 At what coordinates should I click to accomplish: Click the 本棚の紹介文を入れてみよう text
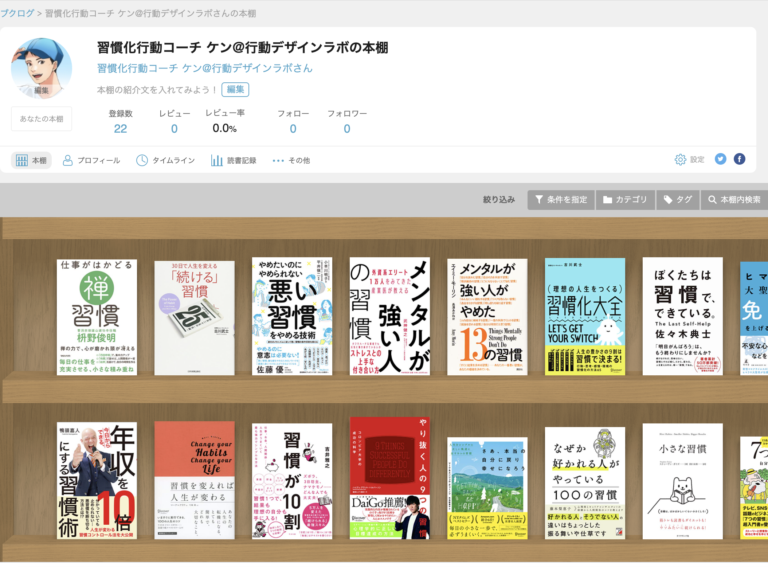click(157, 90)
